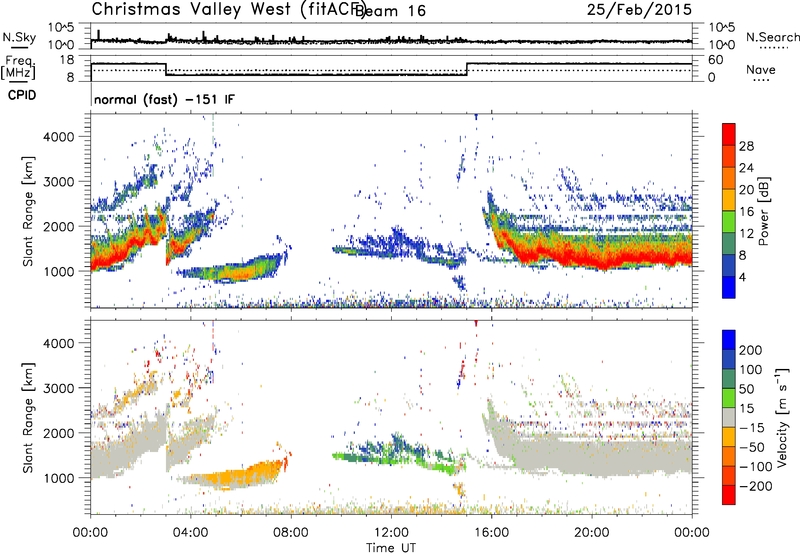Click the gray near-zero velocity colorbar segment
This screenshot has width=800, height=554.
click(729, 418)
